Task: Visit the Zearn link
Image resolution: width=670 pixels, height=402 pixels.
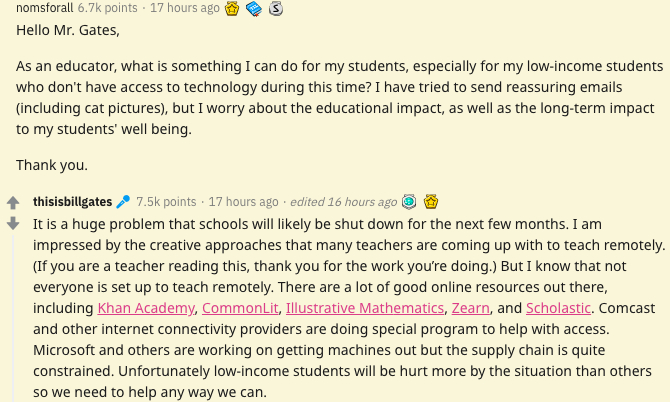Action: pos(470,308)
